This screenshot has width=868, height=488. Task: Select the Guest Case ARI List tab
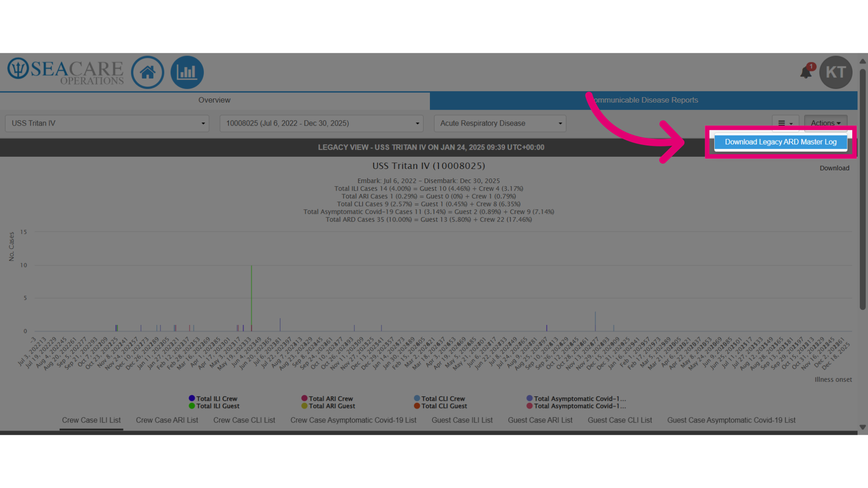click(540, 420)
